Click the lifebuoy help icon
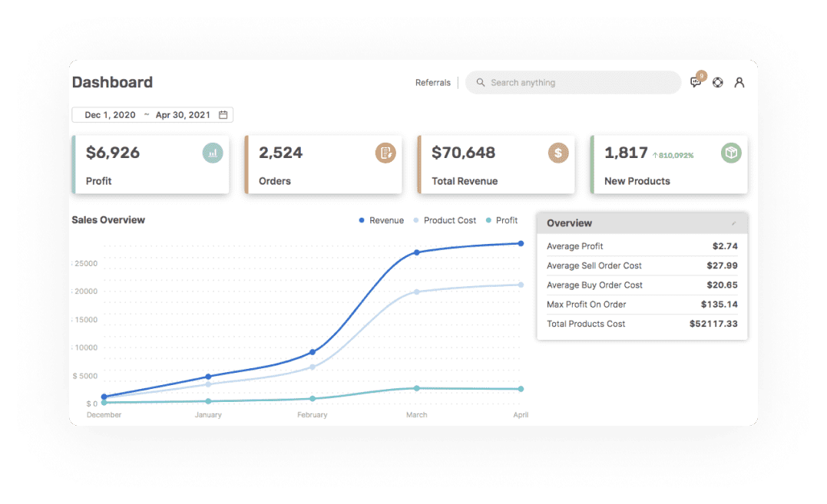This screenshot has width=827, height=504. tap(718, 83)
